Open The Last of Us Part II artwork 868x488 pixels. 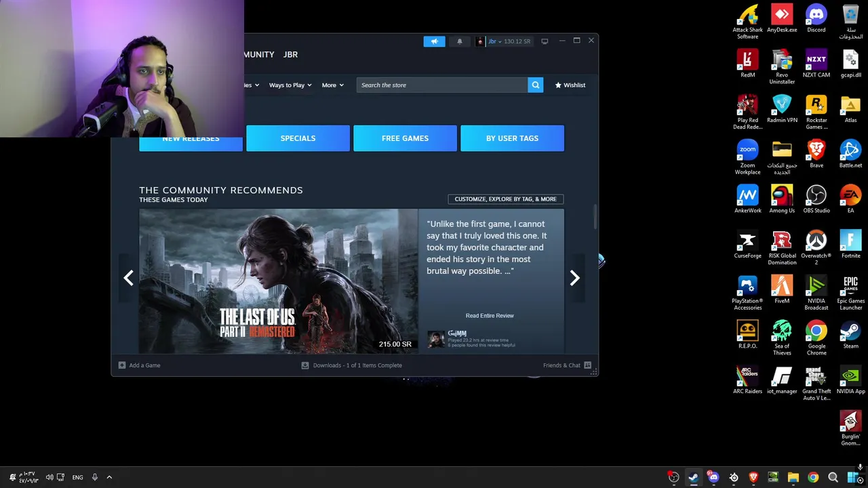(x=278, y=281)
